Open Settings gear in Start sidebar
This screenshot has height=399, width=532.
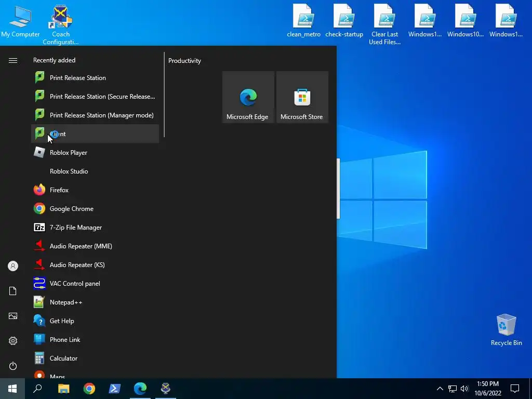tap(13, 341)
